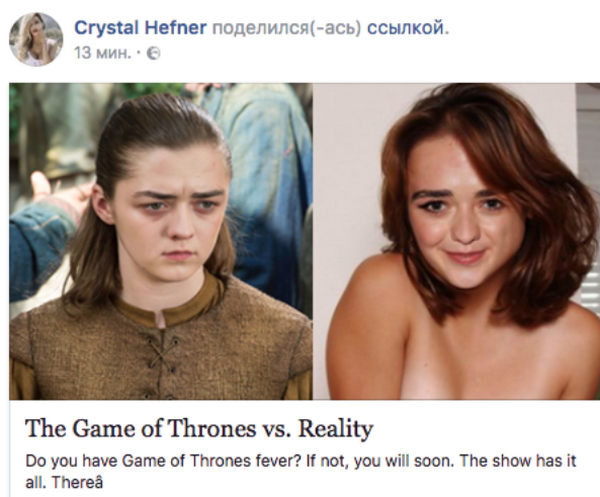Click the public globe privacy icon
The image size is (600, 497).
[154, 53]
